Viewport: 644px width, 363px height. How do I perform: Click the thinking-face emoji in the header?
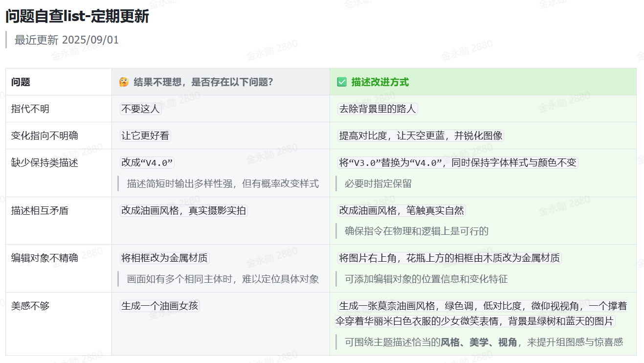pyautogui.click(x=124, y=82)
